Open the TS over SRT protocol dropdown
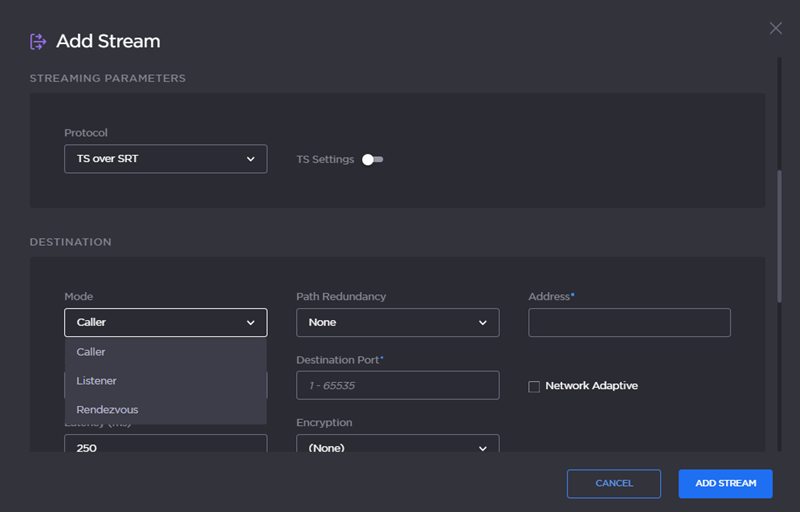 [165, 159]
